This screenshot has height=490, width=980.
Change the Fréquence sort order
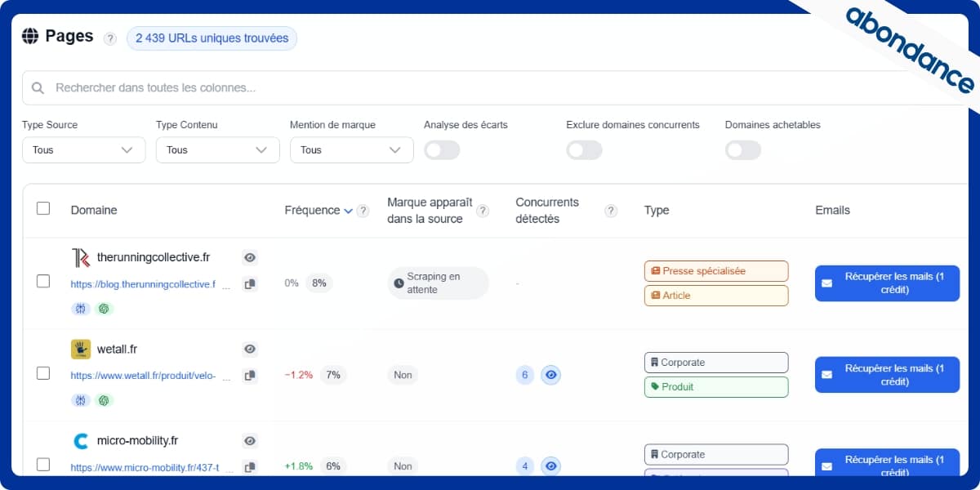point(347,210)
